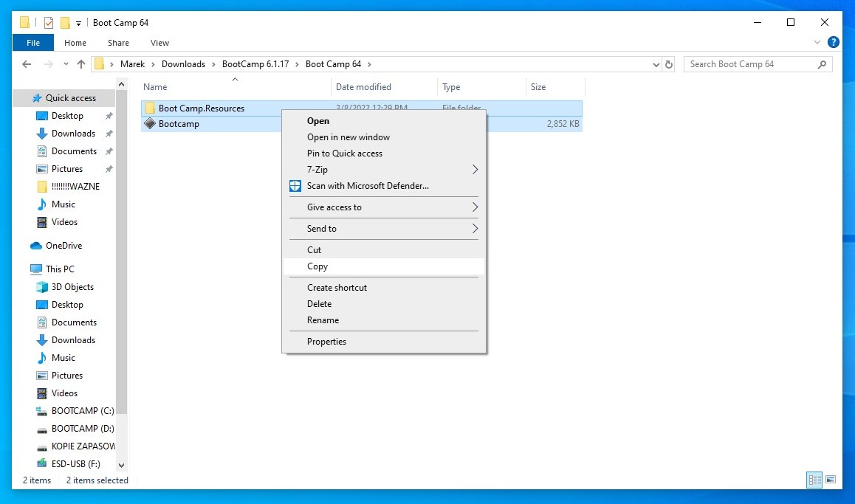Click the search magnifier icon
Viewport: 855px width, 504px height.
click(822, 64)
